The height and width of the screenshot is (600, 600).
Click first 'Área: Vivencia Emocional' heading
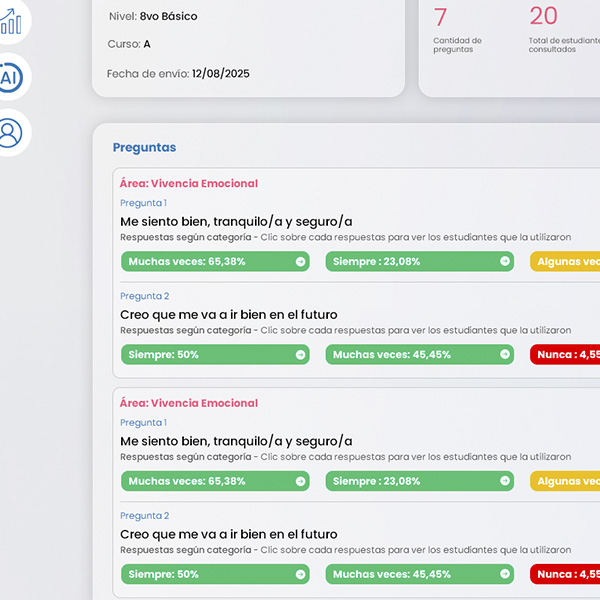click(188, 184)
